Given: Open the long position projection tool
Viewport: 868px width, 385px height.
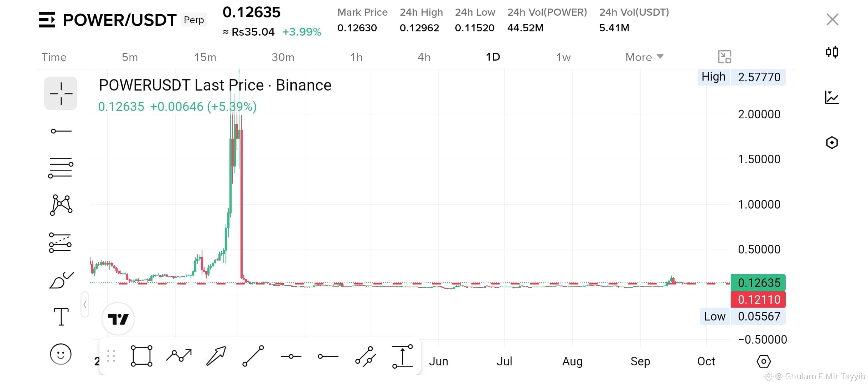Looking at the screenshot, I should (x=60, y=243).
